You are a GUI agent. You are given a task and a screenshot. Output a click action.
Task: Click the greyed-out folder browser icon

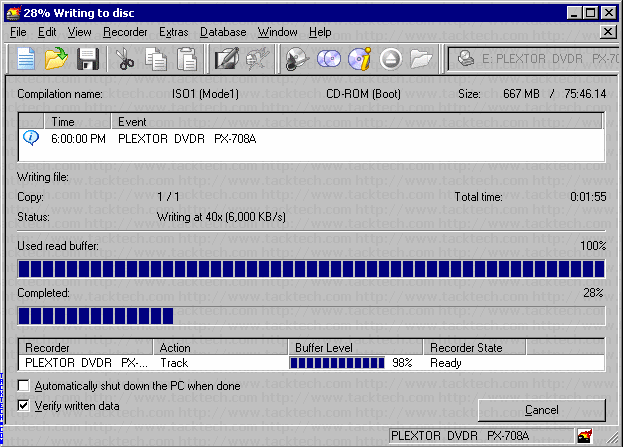(x=421, y=59)
